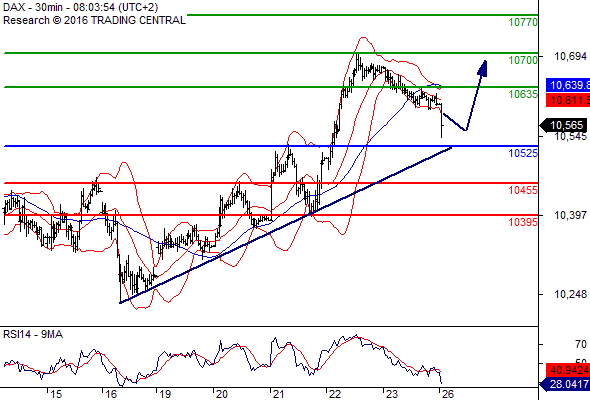Click the Research © 2016 TRADING CENTRAL text
Viewport: 590px width, 400px height.
[x=94, y=20]
